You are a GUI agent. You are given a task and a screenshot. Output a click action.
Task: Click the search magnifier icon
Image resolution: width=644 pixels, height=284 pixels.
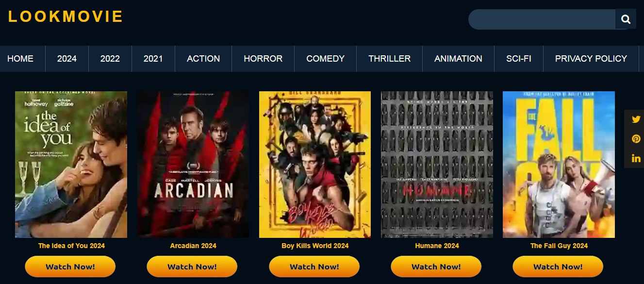pos(626,19)
